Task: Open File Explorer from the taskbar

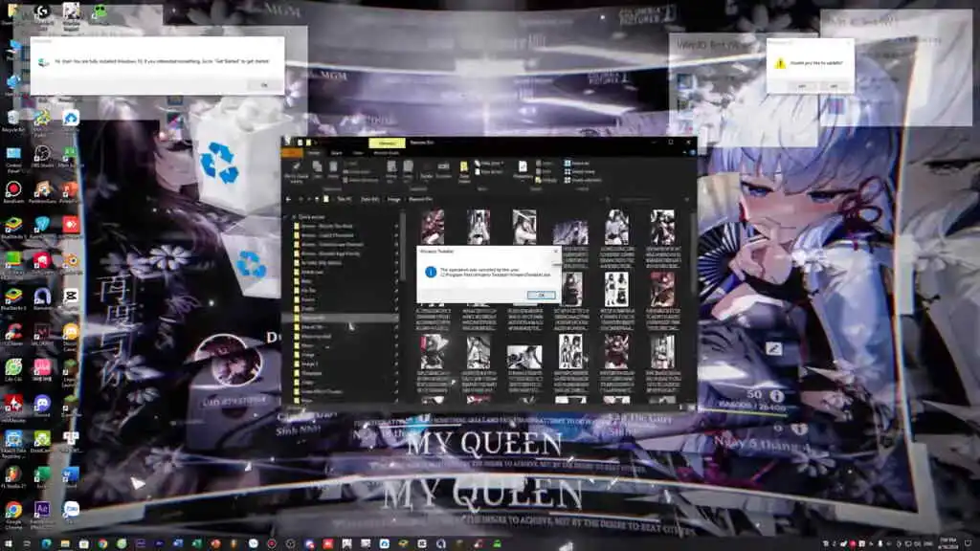Action: [x=64, y=543]
